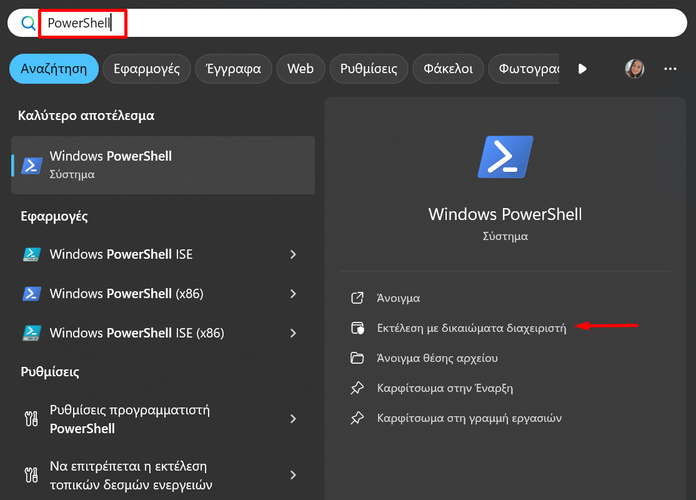Viewport: 696px width, 500px height.
Task: Click the Windows PowerShell title in details pane
Action: 505,214
